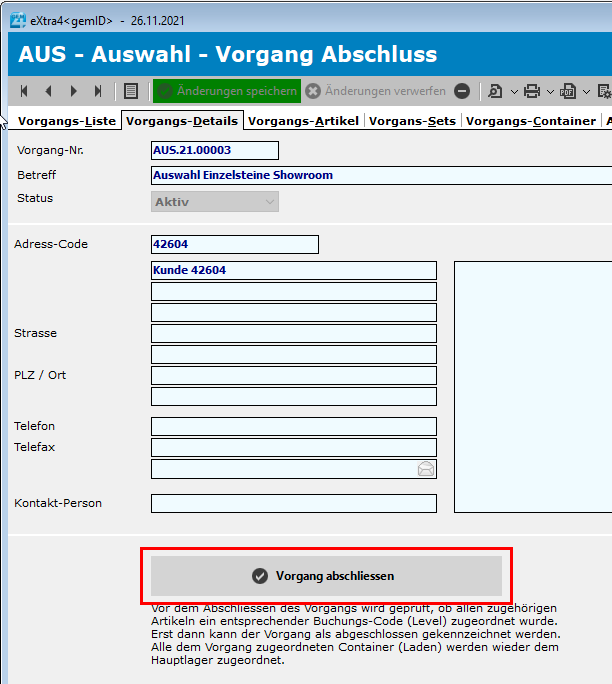Image resolution: width=612 pixels, height=684 pixels.
Task: Open the report settings gear icon
Action: 605,91
